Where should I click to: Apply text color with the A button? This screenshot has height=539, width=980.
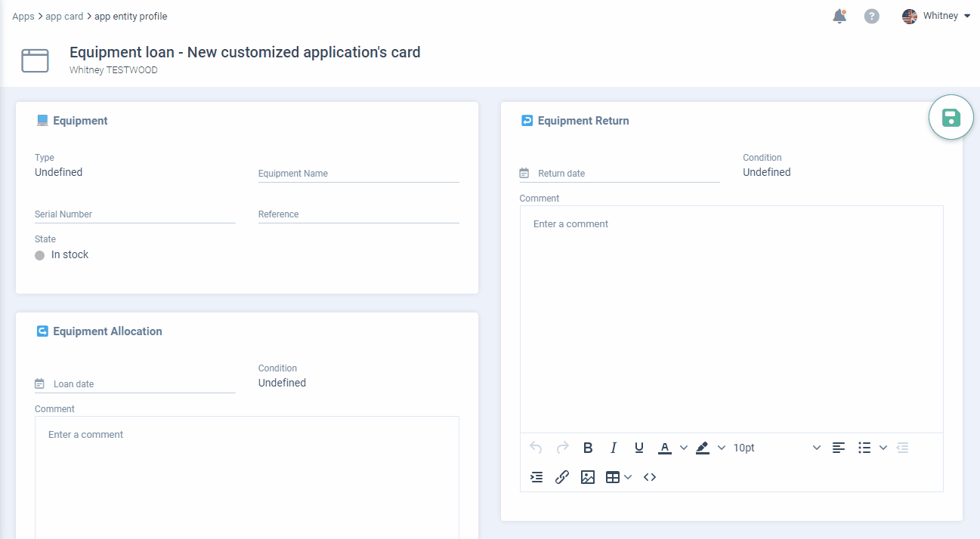tap(665, 448)
